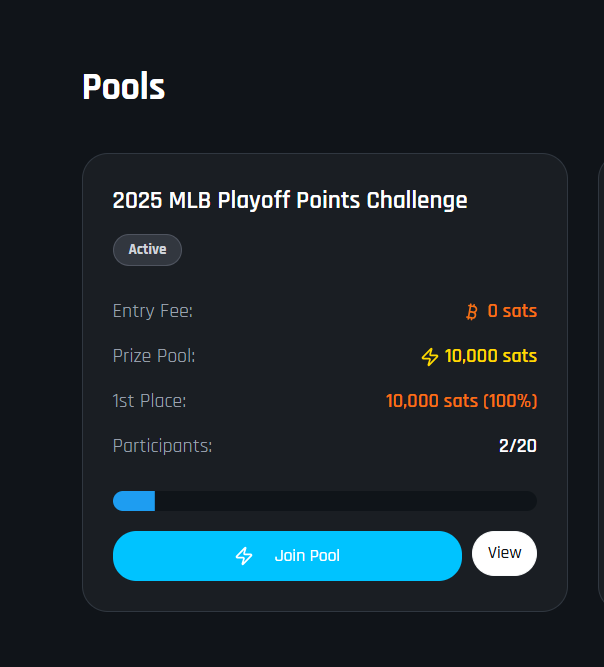Click the lightning icon inside Join Pool button
604x667 pixels.
(244, 556)
